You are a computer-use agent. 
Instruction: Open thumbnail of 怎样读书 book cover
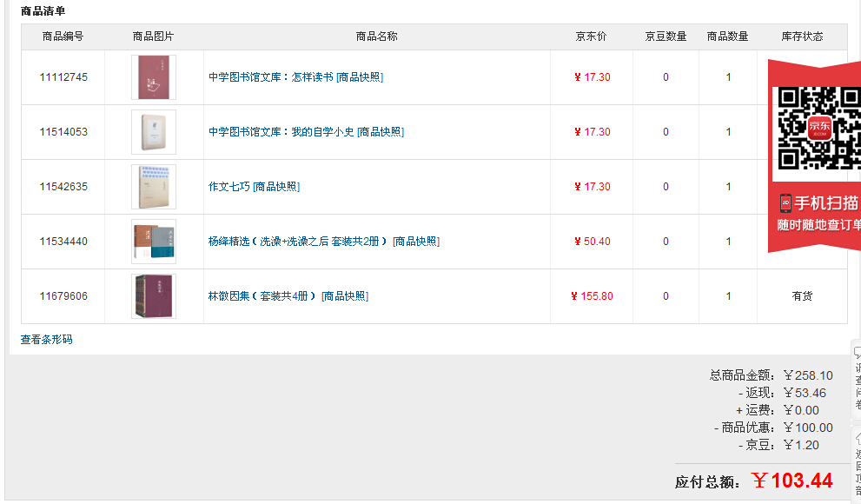click(154, 77)
